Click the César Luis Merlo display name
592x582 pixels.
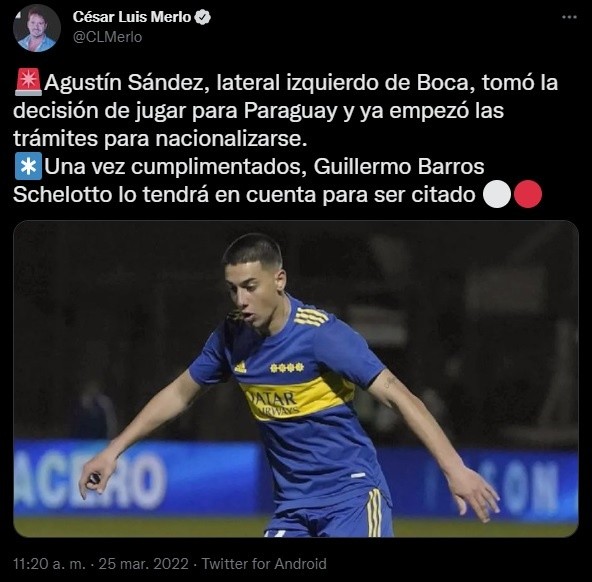(x=132, y=17)
